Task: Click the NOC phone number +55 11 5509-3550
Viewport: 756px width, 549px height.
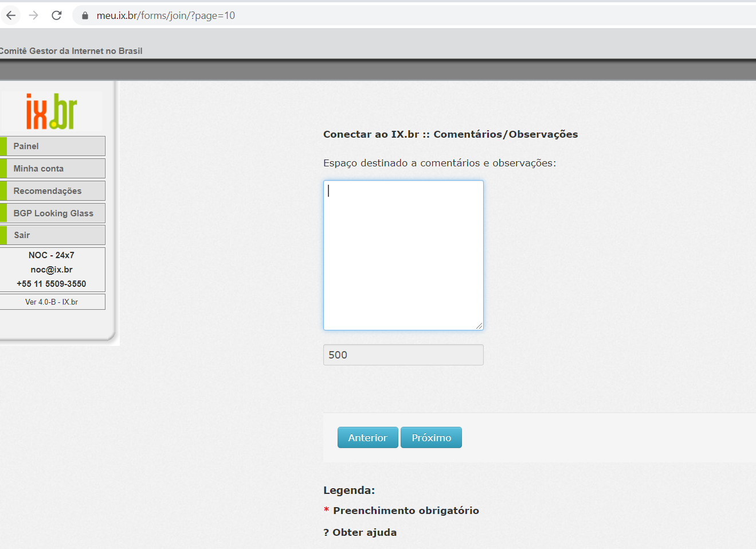Action: pos(52,284)
